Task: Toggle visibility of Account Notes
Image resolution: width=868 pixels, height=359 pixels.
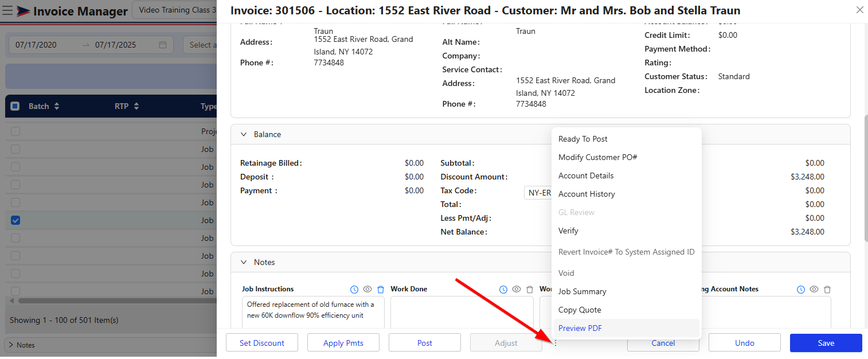Action: pyautogui.click(x=814, y=290)
